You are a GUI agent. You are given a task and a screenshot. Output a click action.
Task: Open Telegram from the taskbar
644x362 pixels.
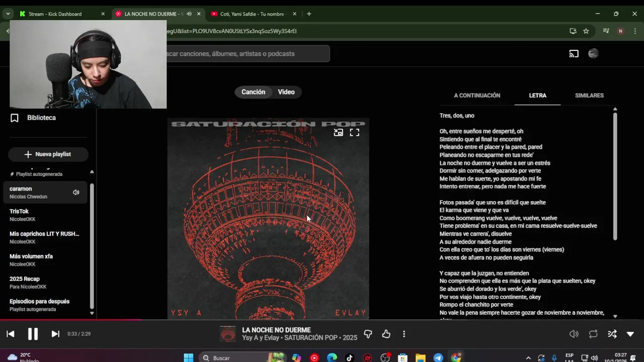[x=438, y=358]
